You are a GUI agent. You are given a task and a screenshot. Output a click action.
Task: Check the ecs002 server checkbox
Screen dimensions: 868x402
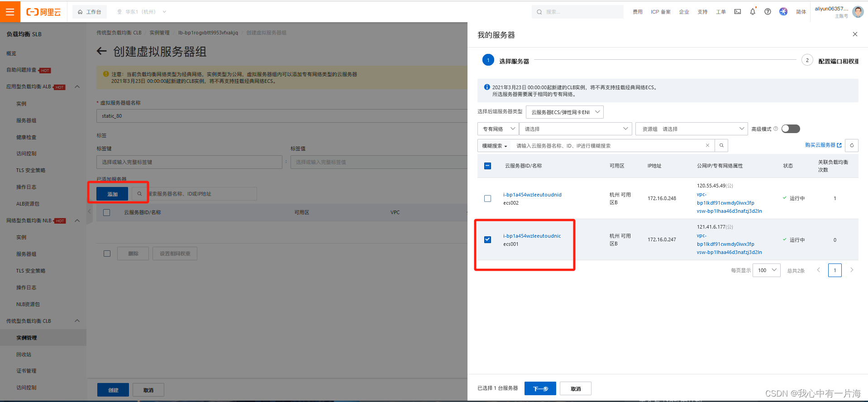pyautogui.click(x=487, y=198)
